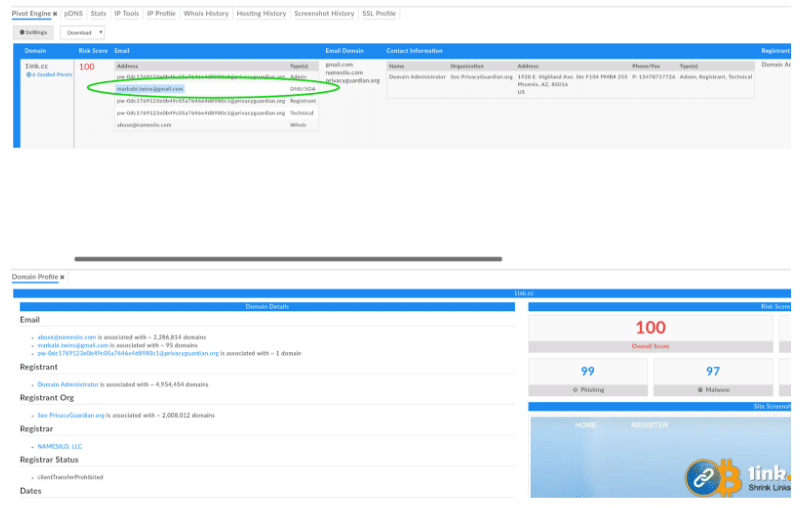
Task: Click the abuse@namesilo.com table row
Action: 216,125
